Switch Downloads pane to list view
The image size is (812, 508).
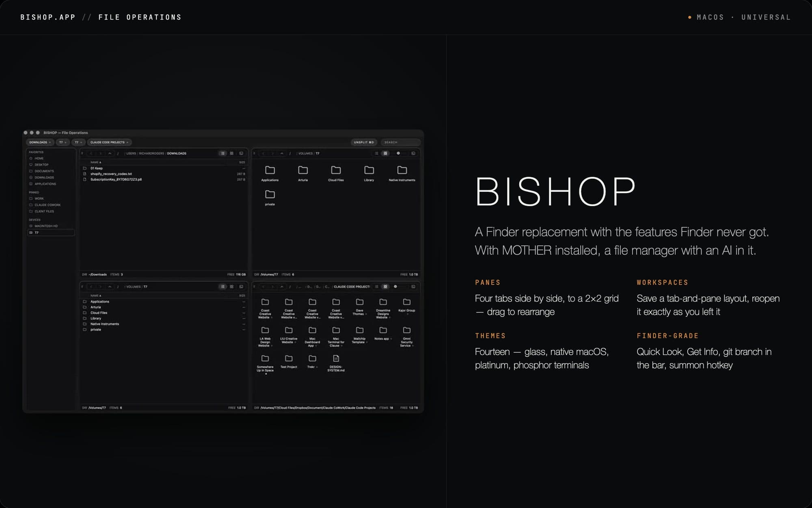[222, 153]
